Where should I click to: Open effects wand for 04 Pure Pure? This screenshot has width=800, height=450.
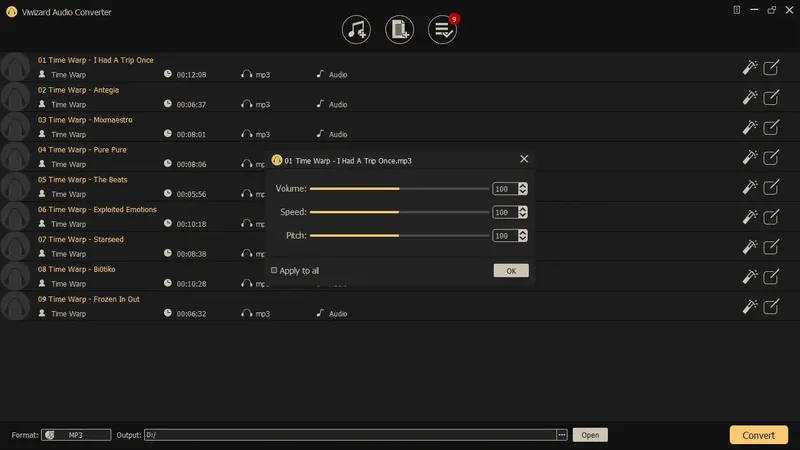749,157
